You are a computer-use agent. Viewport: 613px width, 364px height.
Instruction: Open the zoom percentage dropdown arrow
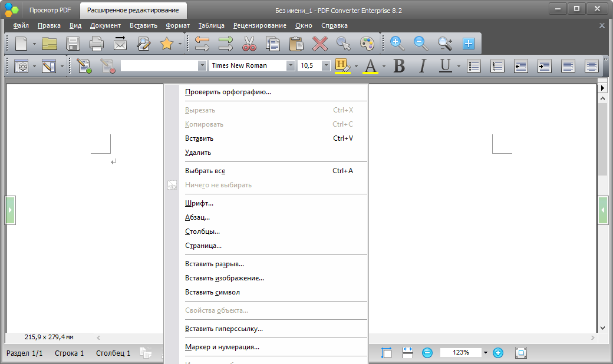486,353
